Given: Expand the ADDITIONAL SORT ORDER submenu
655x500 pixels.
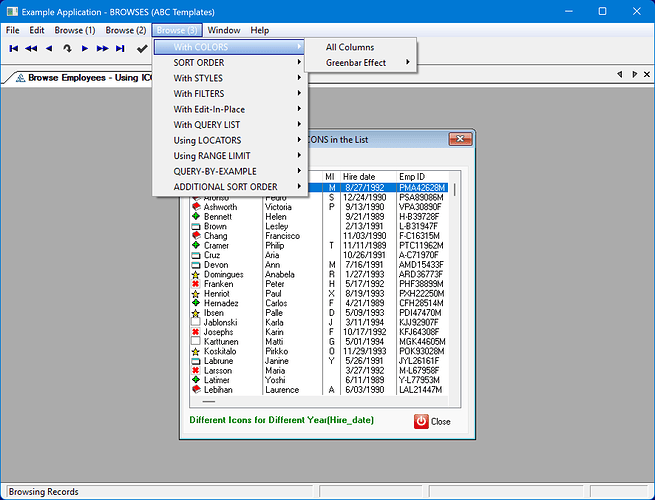Looking at the screenshot, I should click(229, 187).
